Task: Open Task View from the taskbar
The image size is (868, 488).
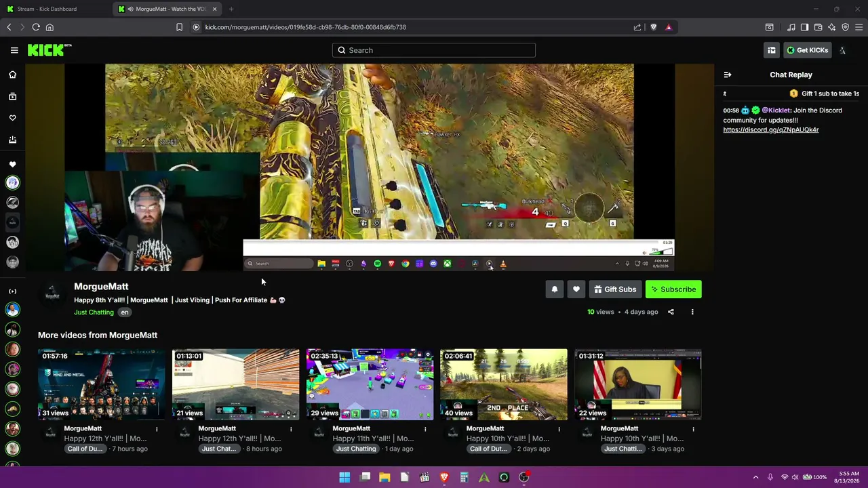Action: coord(365,477)
